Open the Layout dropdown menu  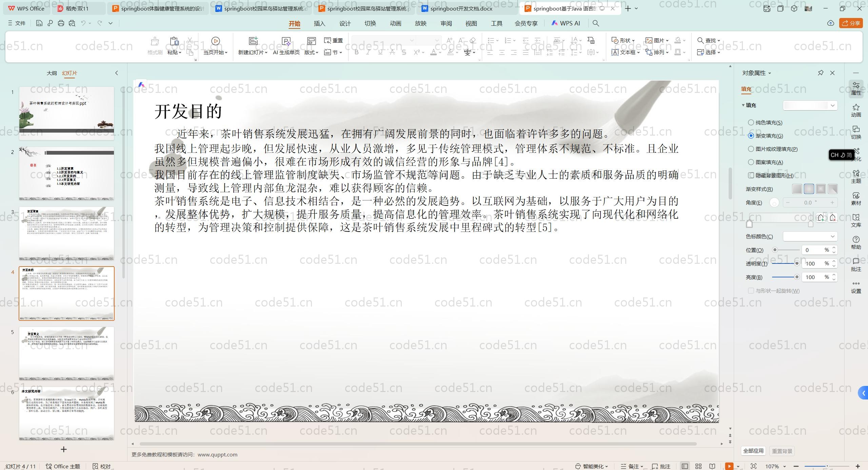[311, 52]
